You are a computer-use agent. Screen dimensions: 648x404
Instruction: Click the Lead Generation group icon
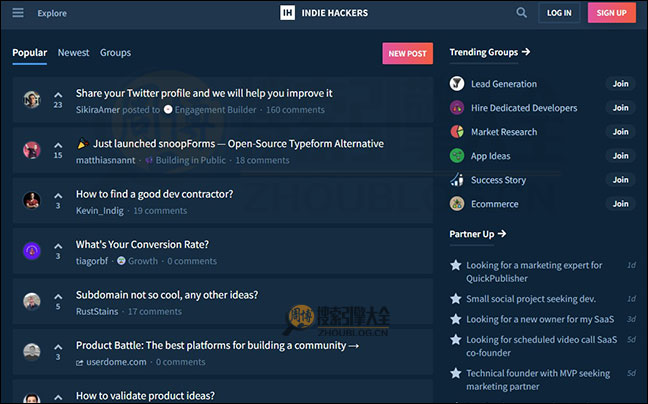coord(457,83)
